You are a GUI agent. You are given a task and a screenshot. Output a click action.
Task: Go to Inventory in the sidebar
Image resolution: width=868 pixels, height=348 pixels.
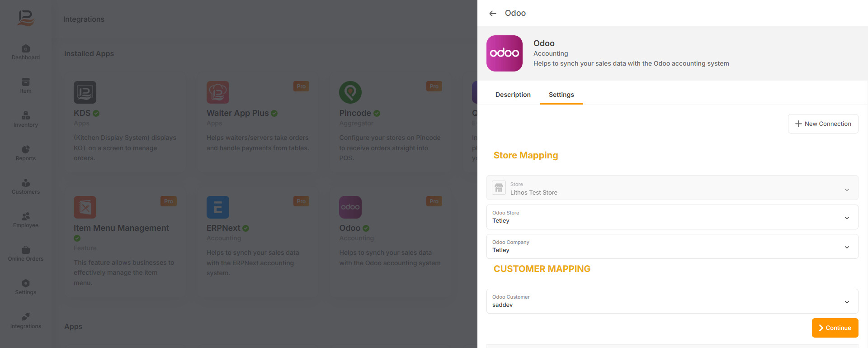(x=26, y=119)
